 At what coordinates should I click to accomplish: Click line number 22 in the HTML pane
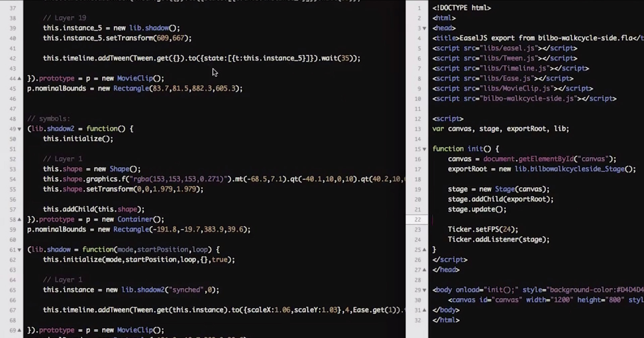pyautogui.click(x=418, y=220)
